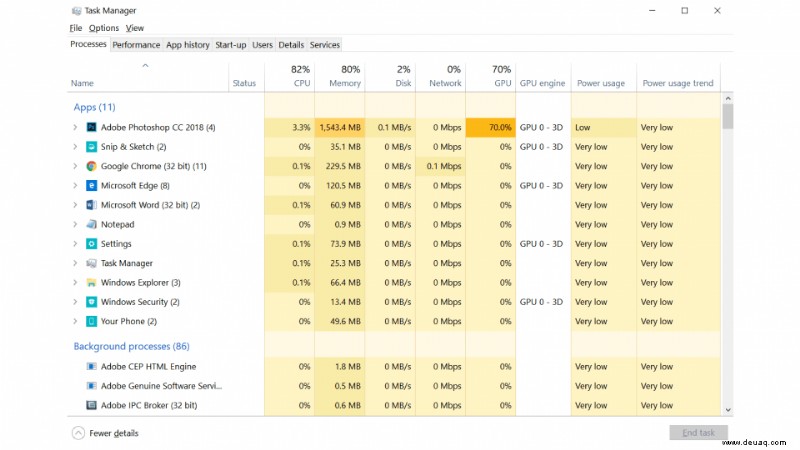
Task: Expand the Settings process entry
Action: (x=75, y=243)
